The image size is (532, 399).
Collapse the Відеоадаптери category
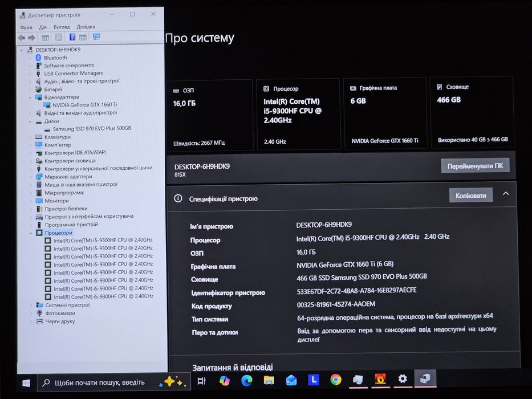[x=30, y=97]
